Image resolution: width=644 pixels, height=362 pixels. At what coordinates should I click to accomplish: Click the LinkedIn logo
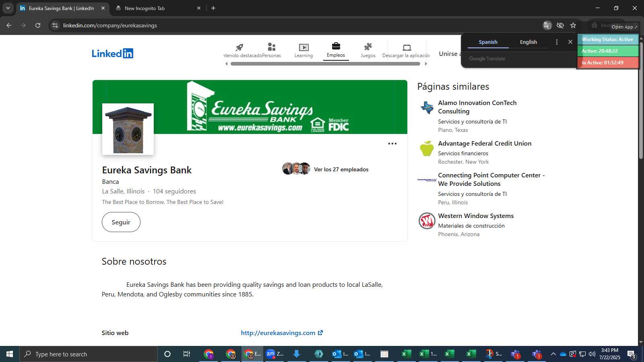112,53
